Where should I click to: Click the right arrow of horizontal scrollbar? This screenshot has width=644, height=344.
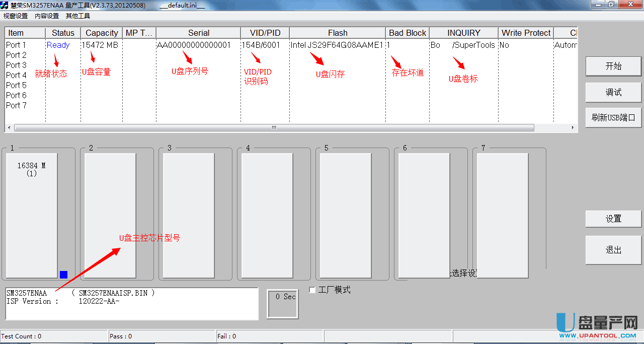(573, 128)
